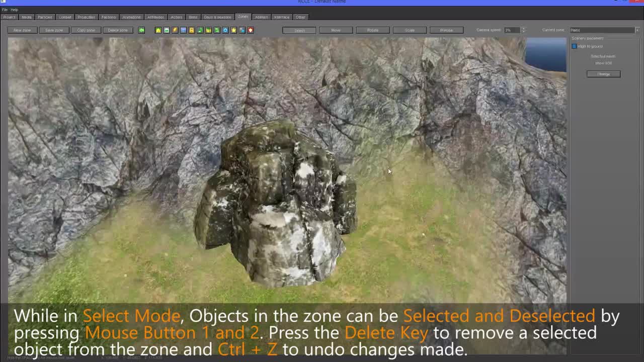Toggle the Align to ground checkbox

click(574, 46)
